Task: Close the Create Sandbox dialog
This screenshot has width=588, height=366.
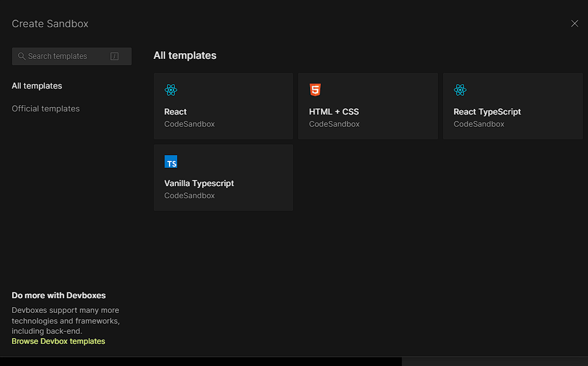Action: [574, 23]
